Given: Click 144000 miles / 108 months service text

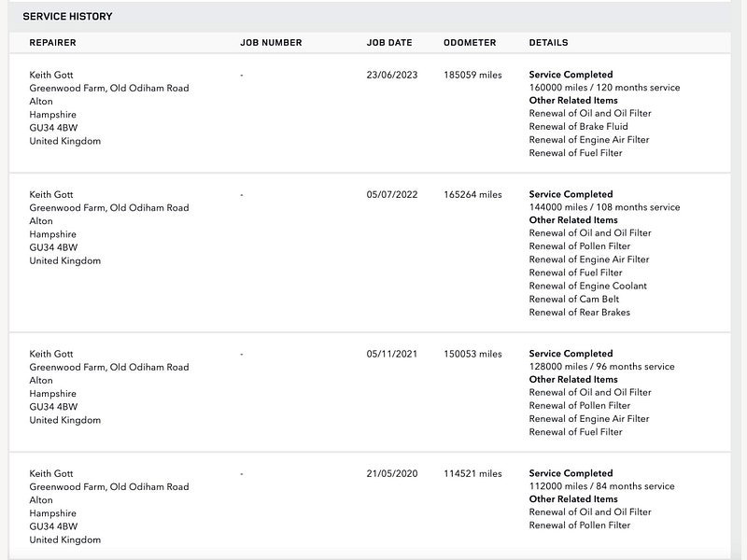Looking at the screenshot, I should point(604,207).
